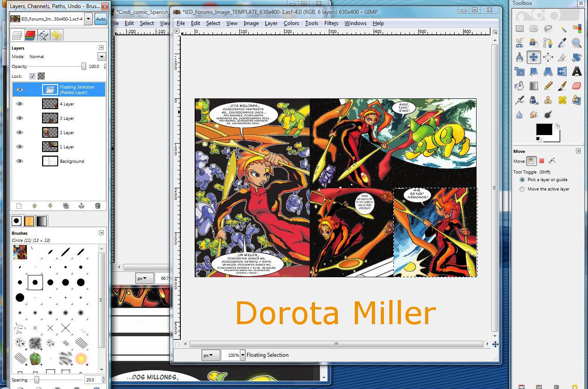Image resolution: width=588 pixels, height=389 pixels.
Task: Select the Fuzzy Select tool
Action: click(563, 29)
